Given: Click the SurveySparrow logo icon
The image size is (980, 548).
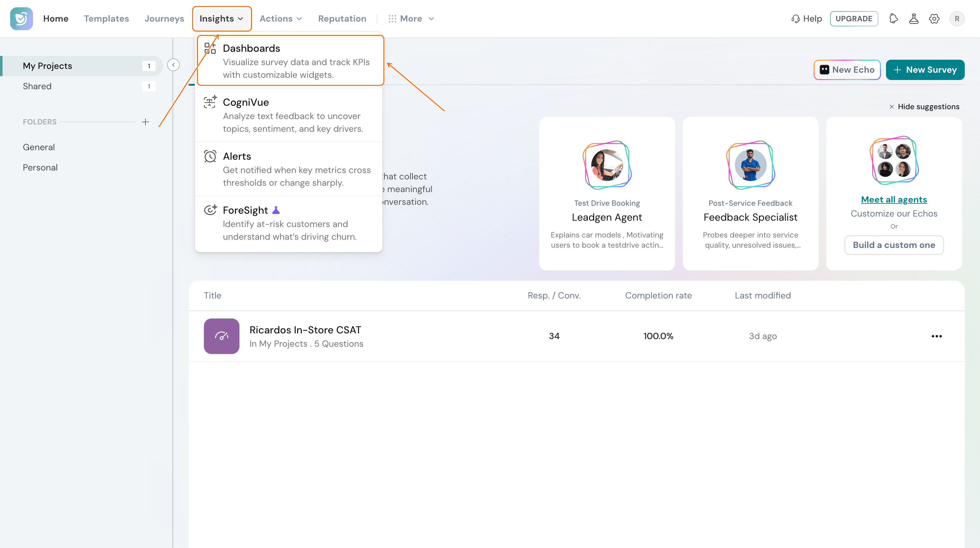Looking at the screenshot, I should click(x=21, y=18).
